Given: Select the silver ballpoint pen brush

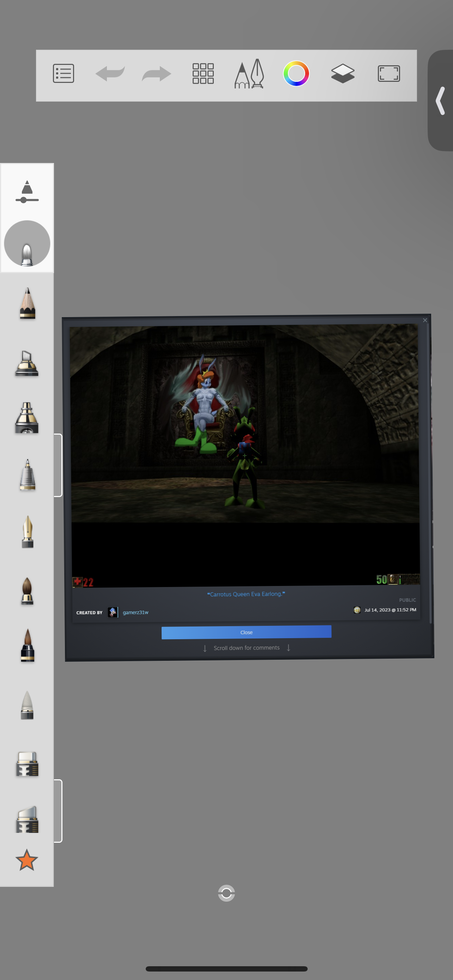Looking at the screenshot, I should [28, 475].
